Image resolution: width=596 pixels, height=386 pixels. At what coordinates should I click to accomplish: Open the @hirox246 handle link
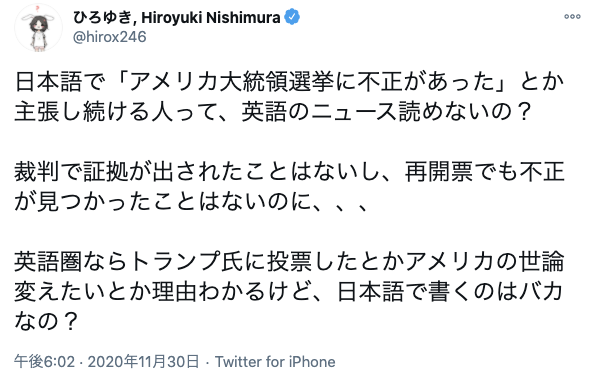[109, 37]
